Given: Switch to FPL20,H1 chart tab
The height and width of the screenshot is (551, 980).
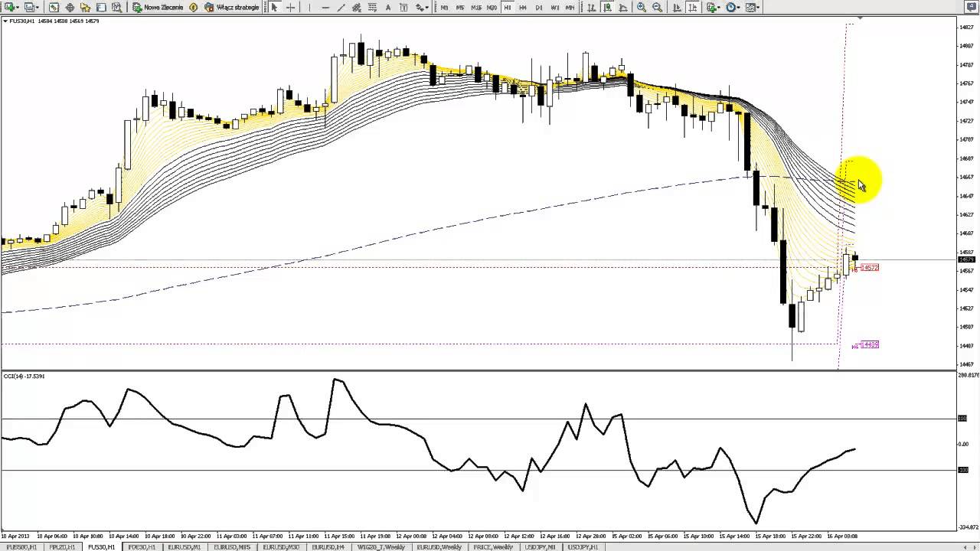Looking at the screenshot, I should [62, 546].
